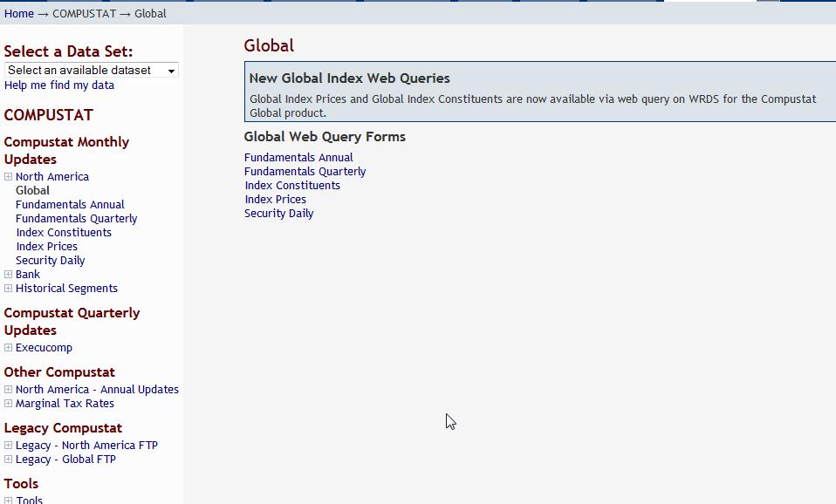Select Security Daily under Compustat Monthly Updates
The height and width of the screenshot is (504, 836).
tap(51, 260)
